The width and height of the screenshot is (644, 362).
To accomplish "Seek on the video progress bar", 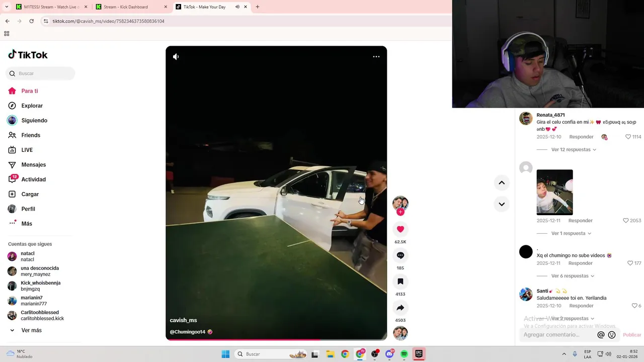I will tap(276, 339).
